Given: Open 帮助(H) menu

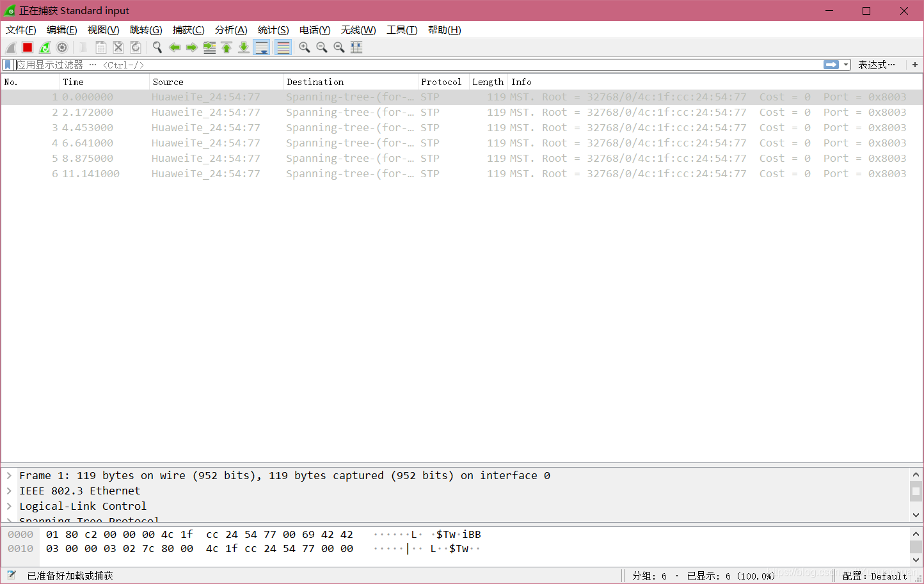Looking at the screenshot, I should pos(445,30).
